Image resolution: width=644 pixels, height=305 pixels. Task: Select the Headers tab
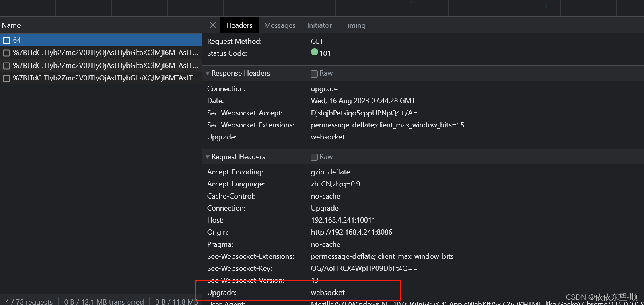(239, 25)
